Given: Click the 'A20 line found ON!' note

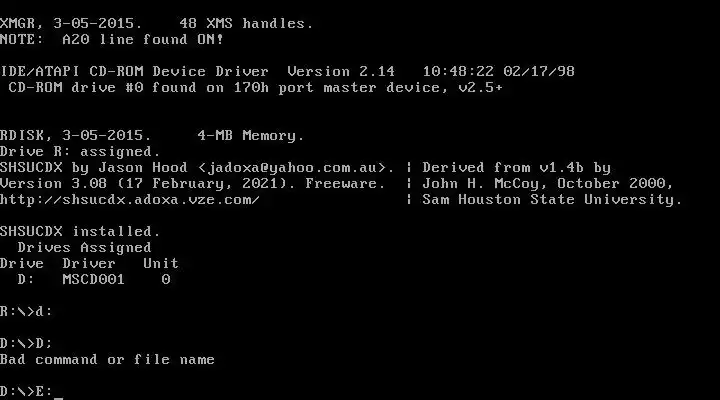Looking at the screenshot, I should coord(143,39).
